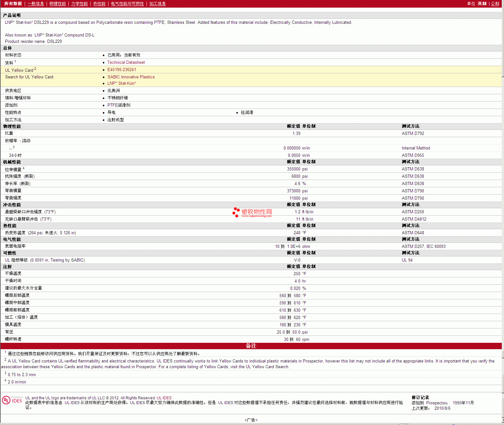Viewport: 504px width, 425px height.
Task: Switch to the 力学性能 tab
Action: [79, 3]
